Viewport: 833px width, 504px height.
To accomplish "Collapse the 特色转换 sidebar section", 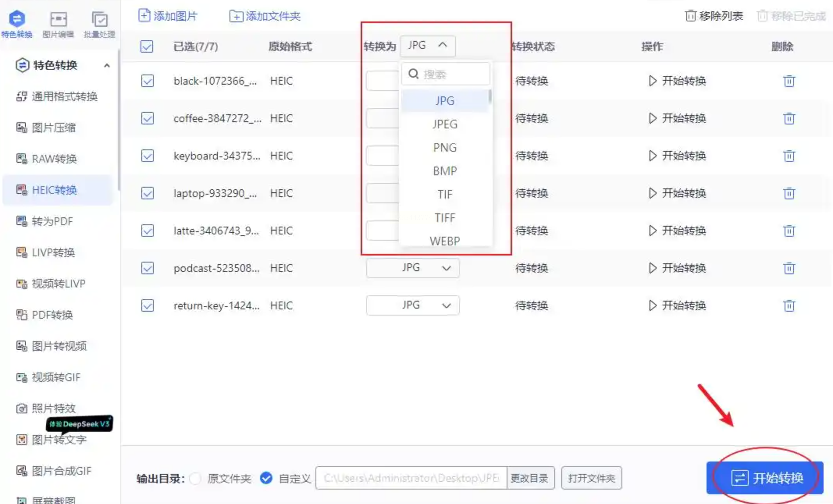I will click(x=107, y=66).
